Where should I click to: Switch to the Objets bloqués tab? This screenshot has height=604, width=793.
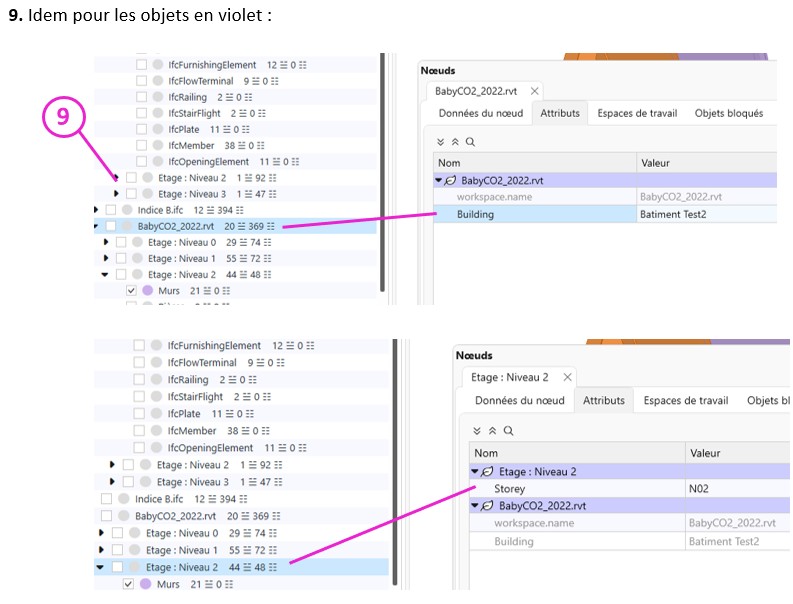click(x=728, y=113)
